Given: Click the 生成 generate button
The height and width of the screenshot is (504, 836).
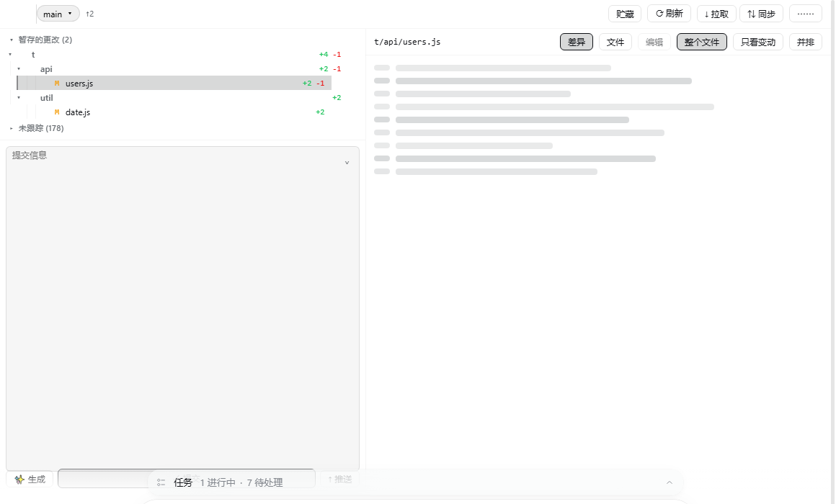Looking at the screenshot, I should click(30, 480).
